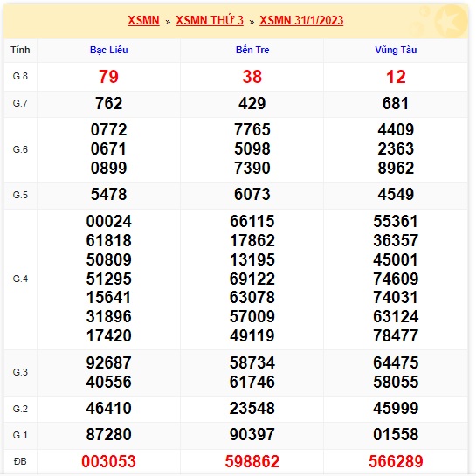Screen dimensions: 476x476
Task: Select the G.2 number 46410
Action: click(x=108, y=408)
